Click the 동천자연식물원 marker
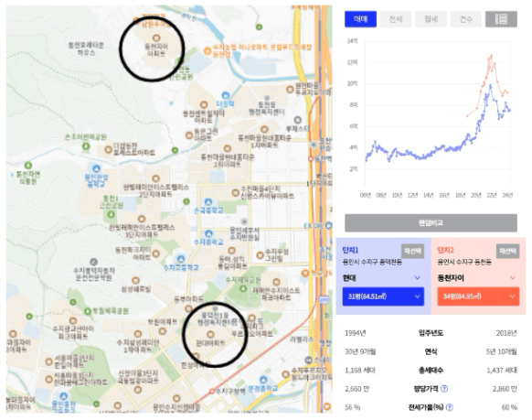Screen dimensions: 532x420 tap(28, 166)
